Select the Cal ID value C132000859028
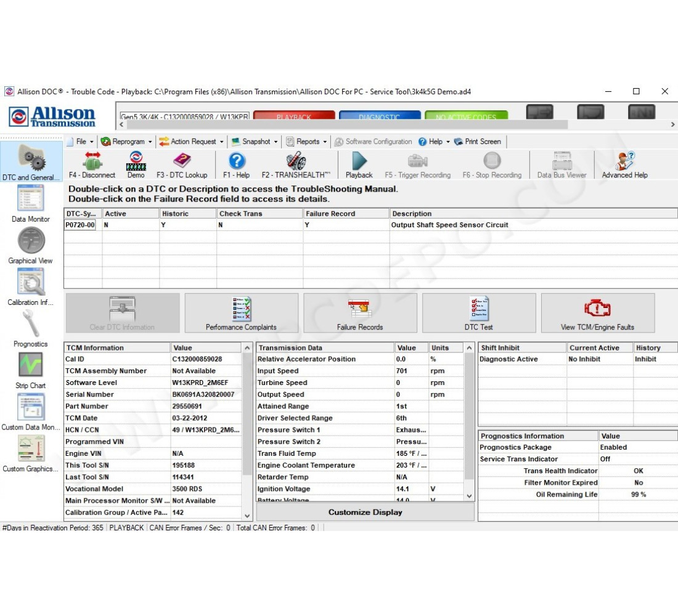Screen dimensions: 678x616 [x=197, y=359]
